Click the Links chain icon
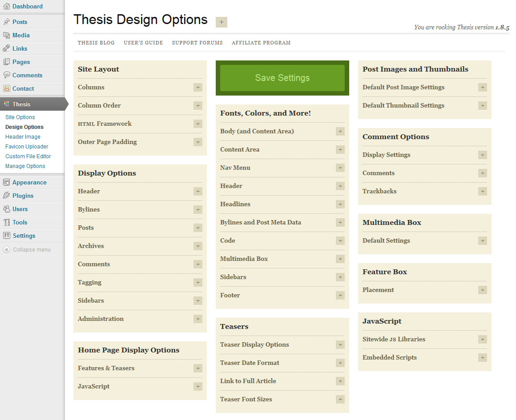Viewport: 516px width, 420px height. tap(6, 48)
